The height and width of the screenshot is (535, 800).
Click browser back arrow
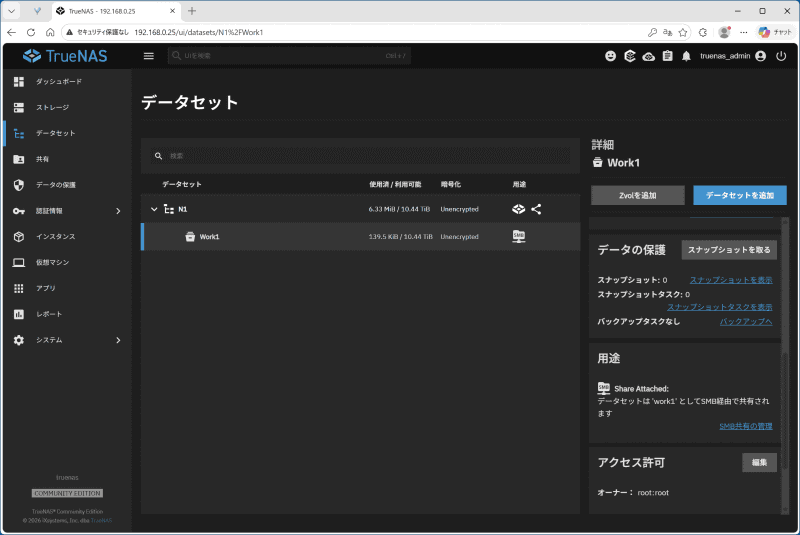coord(11,32)
